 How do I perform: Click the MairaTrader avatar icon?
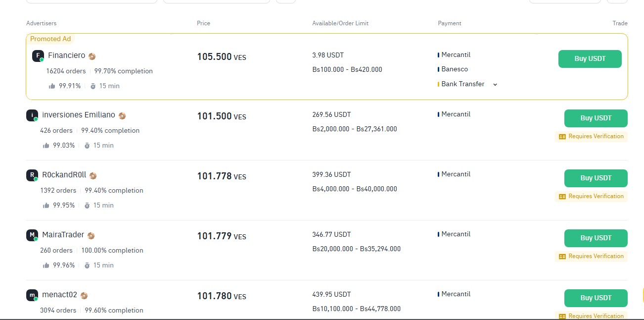coord(32,235)
